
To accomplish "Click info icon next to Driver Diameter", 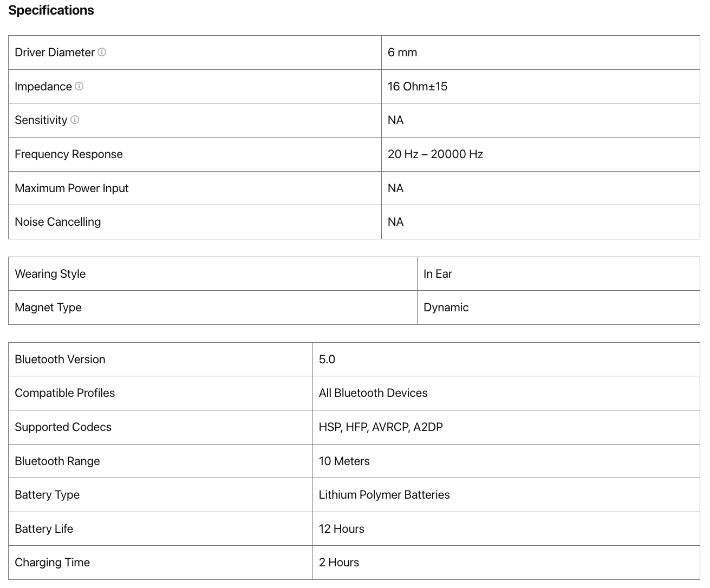I will coord(102,52).
